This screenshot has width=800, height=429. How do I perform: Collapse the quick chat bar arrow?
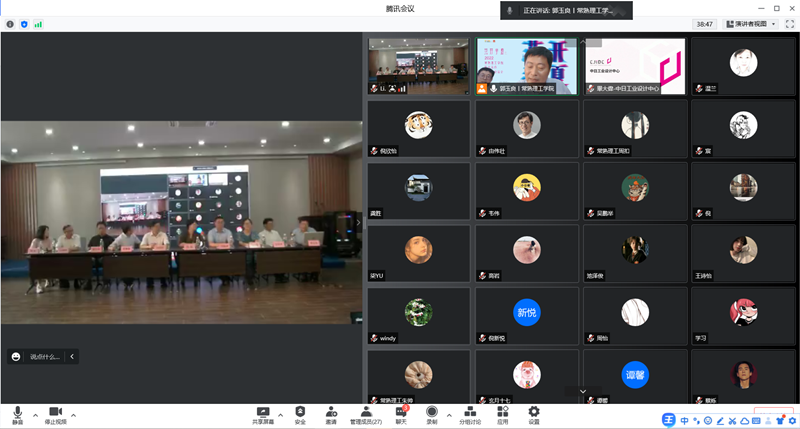tap(72, 357)
